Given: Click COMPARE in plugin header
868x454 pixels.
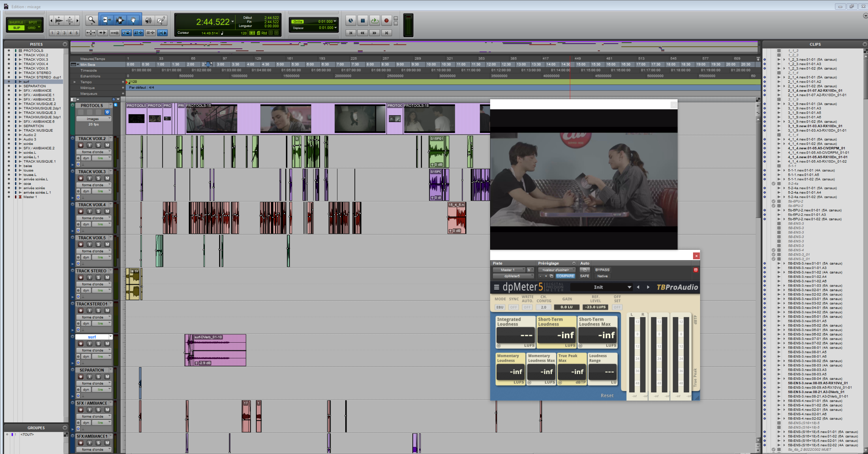Looking at the screenshot, I should tap(565, 276).
